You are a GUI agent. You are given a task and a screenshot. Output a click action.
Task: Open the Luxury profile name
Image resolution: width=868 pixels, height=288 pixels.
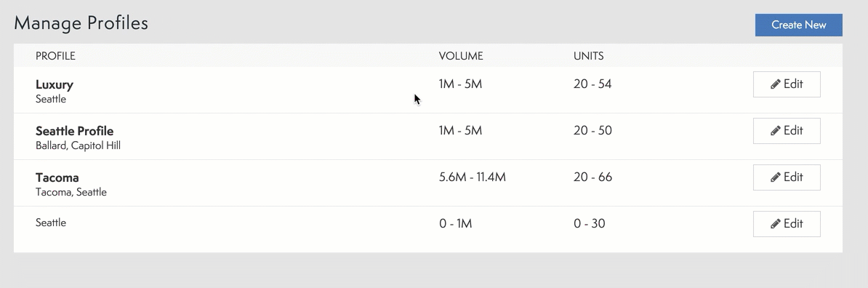(55, 85)
